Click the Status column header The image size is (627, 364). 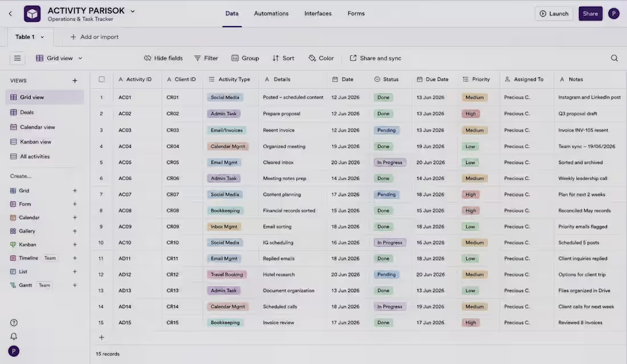(x=390, y=80)
